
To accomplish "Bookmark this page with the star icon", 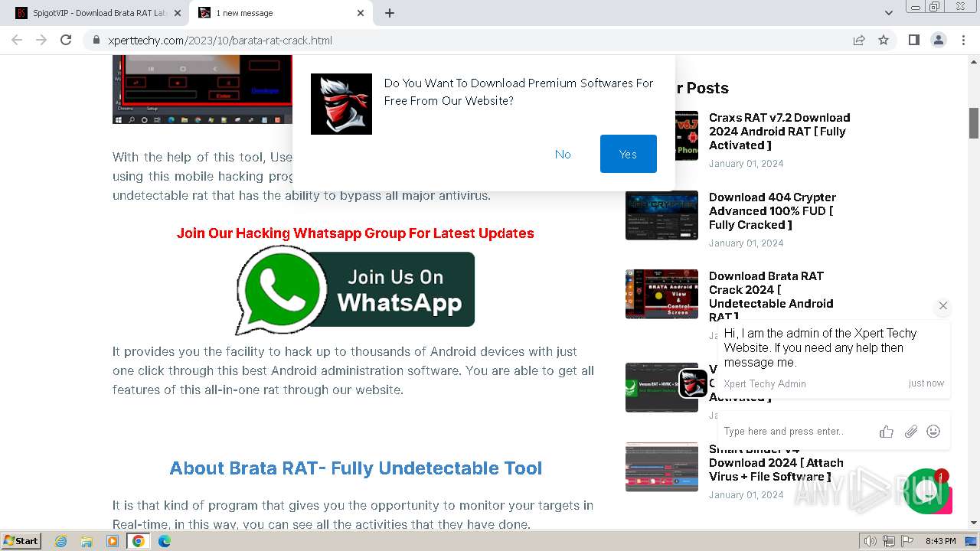I will tap(884, 40).
